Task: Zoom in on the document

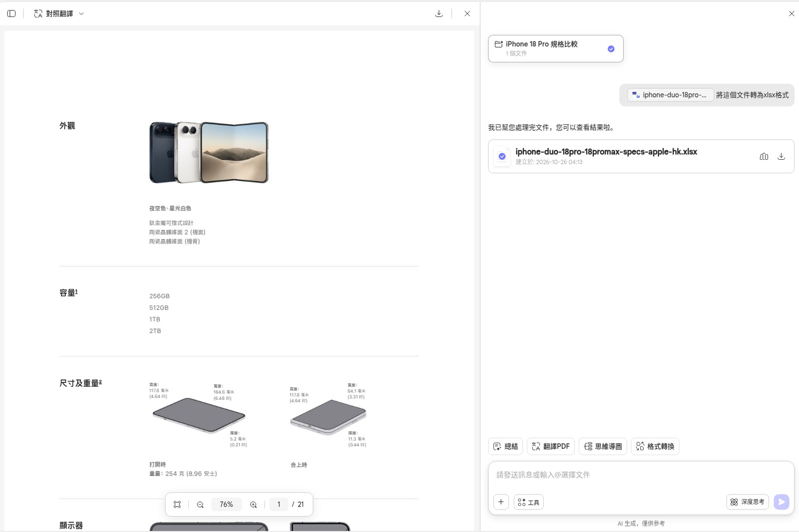Action: [254, 505]
